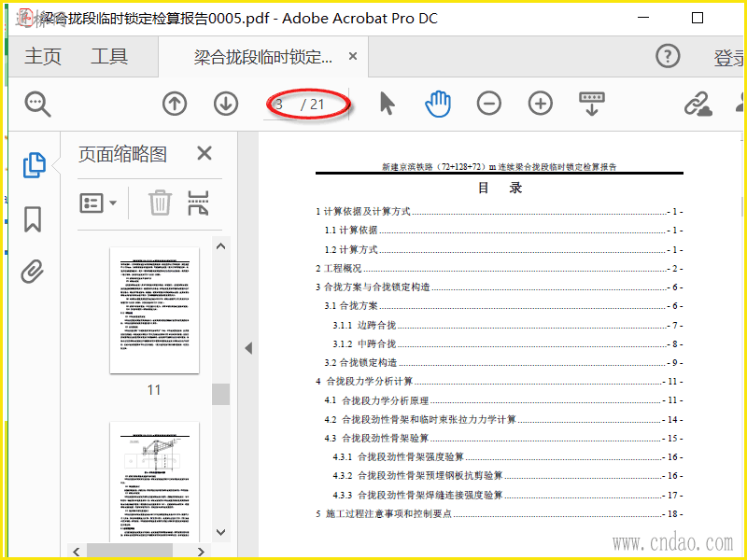Open the help question mark menu
Screen dimensions: 747x560
click(x=668, y=56)
